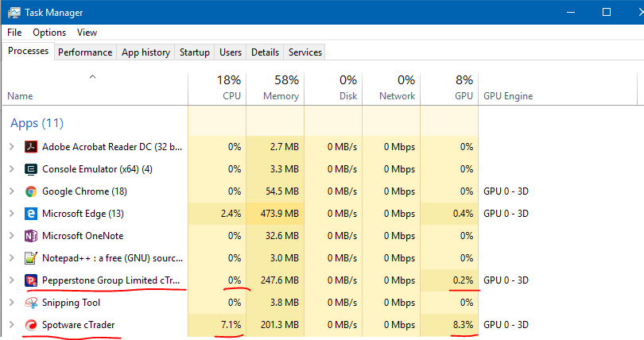This screenshot has width=644, height=340.
Task: Click the Task Manager title bar icon
Action: point(14,12)
